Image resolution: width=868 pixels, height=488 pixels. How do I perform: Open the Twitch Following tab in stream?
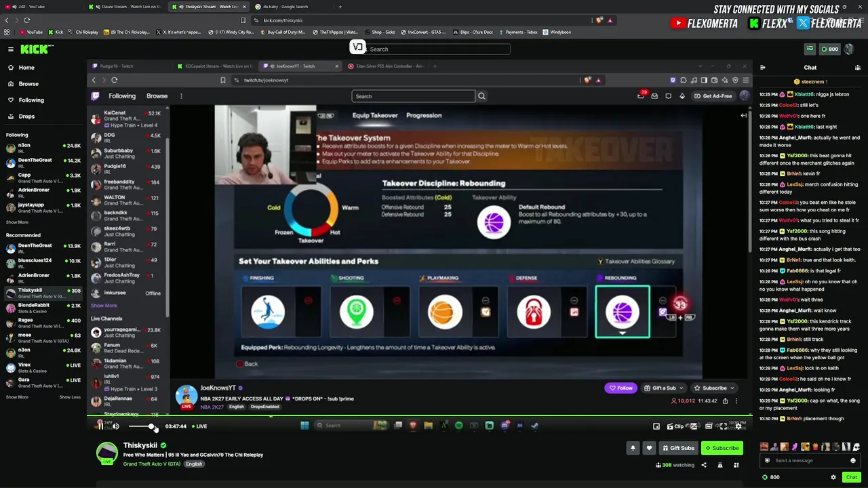coord(122,96)
